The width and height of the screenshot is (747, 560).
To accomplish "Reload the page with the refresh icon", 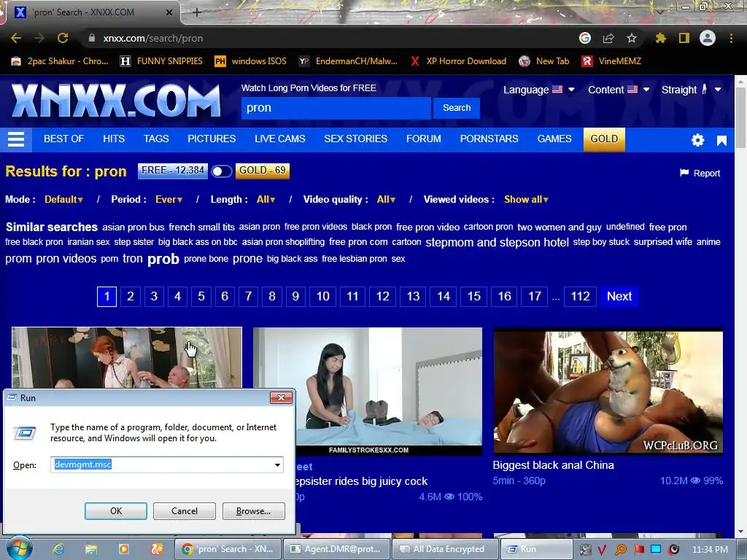I will 63,38.
